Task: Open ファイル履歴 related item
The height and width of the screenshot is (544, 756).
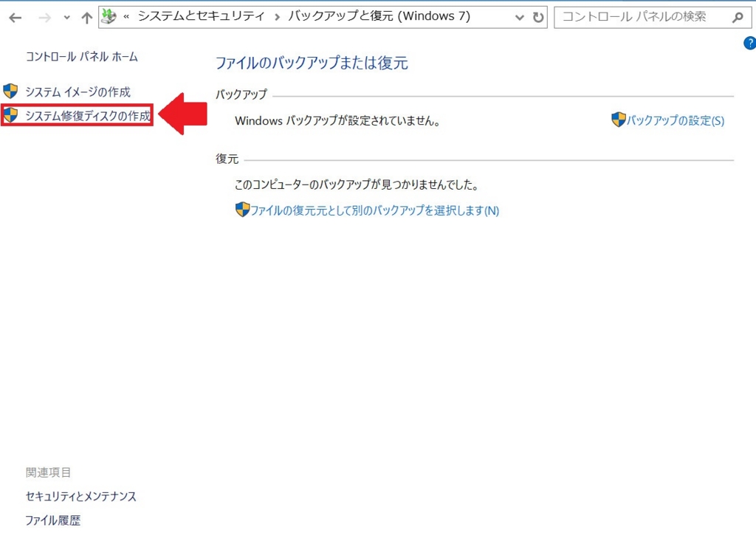Action: pos(53,520)
